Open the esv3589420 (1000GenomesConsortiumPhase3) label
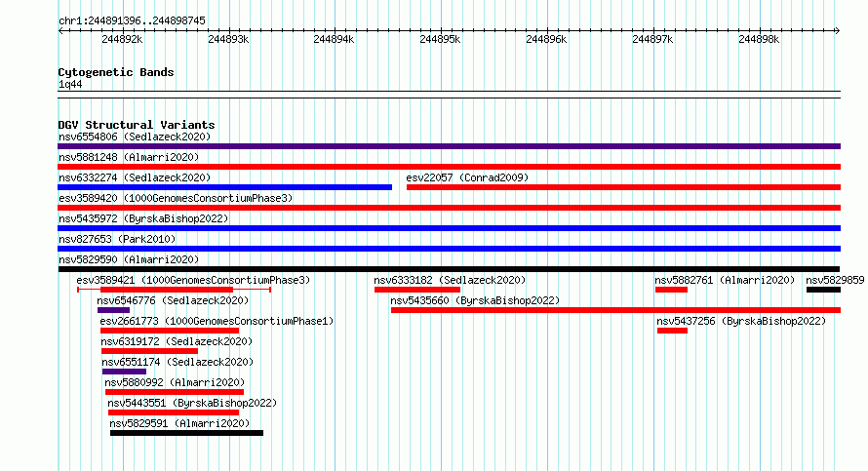The height and width of the screenshot is (471, 868). point(176,198)
